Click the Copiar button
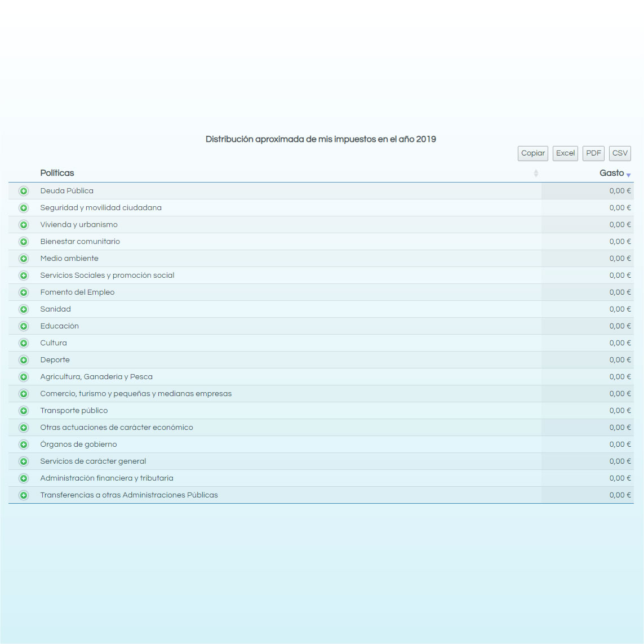 coord(532,153)
